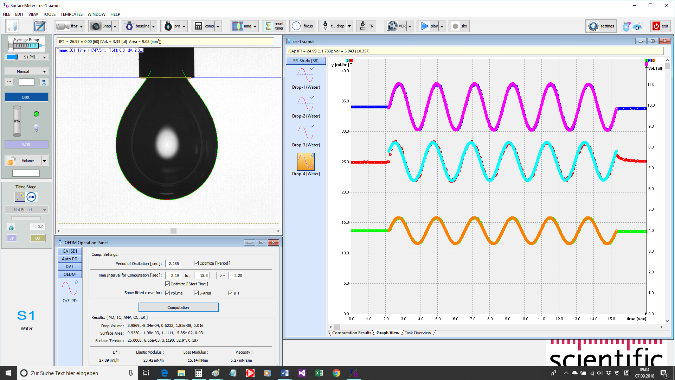This screenshot has height=380, width=675.
Task: Switch to the Graph View tab
Action: coord(387,333)
